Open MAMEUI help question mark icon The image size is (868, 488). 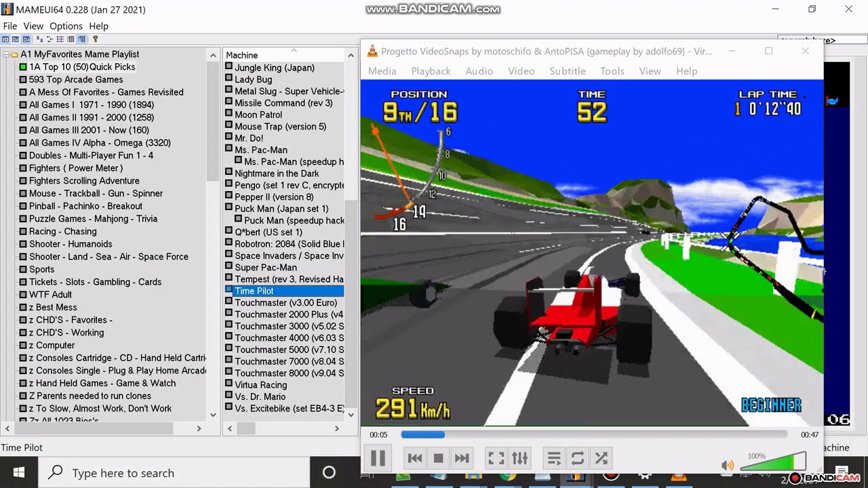pyautogui.click(x=95, y=39)
